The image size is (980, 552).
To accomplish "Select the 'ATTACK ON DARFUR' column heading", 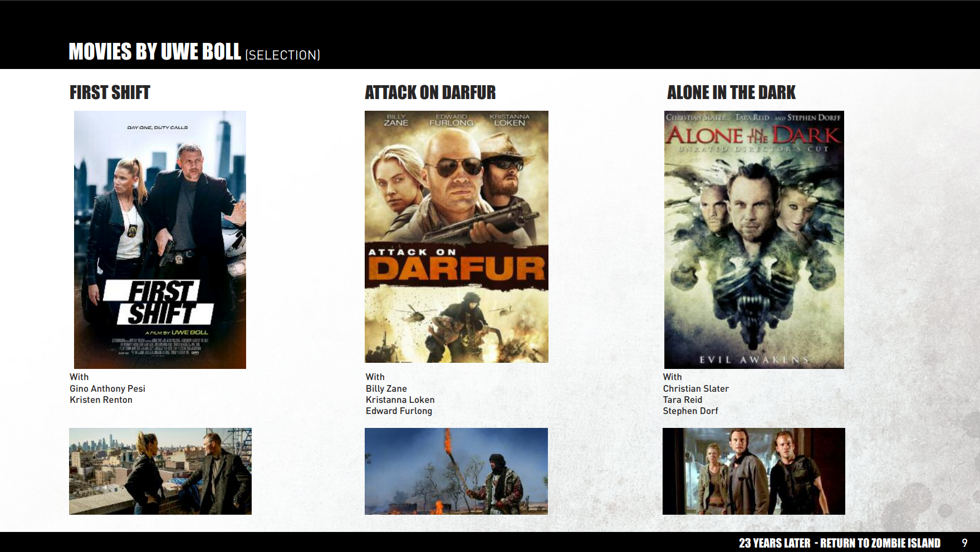I will (x=430, y=92).
